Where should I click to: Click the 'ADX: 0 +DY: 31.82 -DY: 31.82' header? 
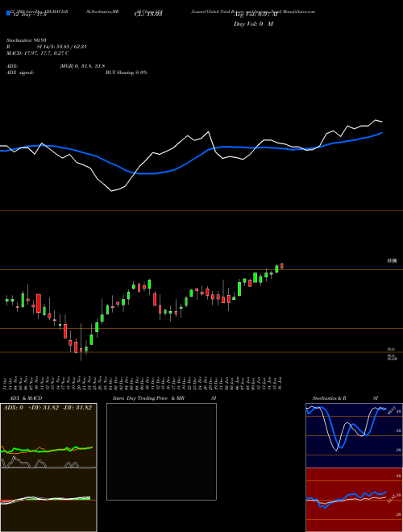tap(48, 408)
